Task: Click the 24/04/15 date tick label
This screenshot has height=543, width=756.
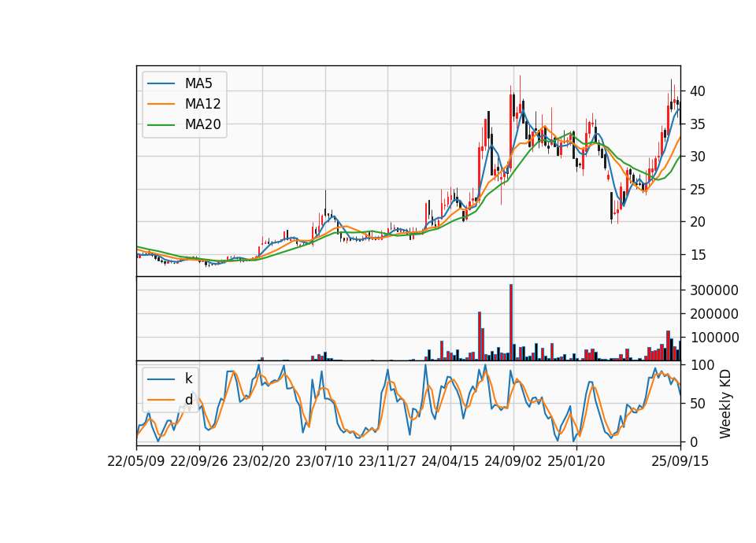Action: coord(450,461)
